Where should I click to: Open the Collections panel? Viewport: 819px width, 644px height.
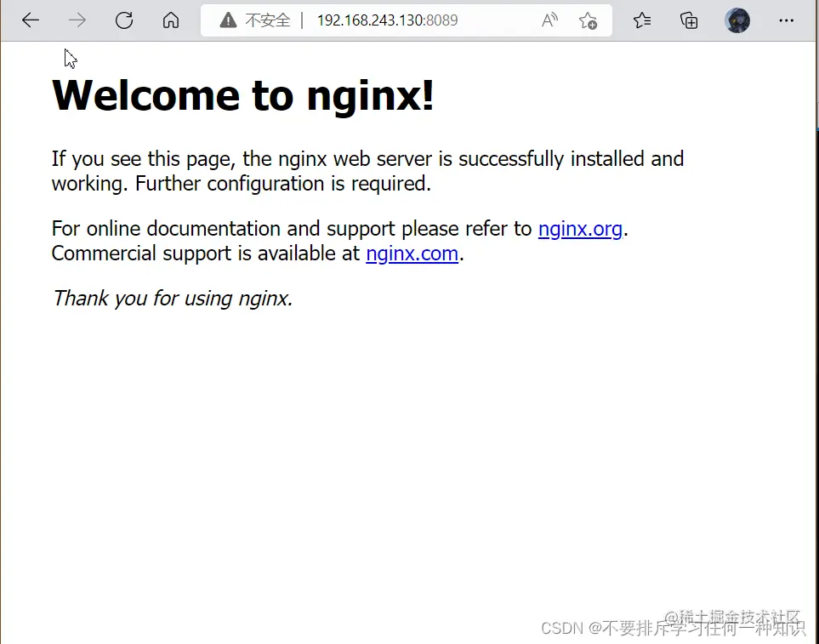689,20
